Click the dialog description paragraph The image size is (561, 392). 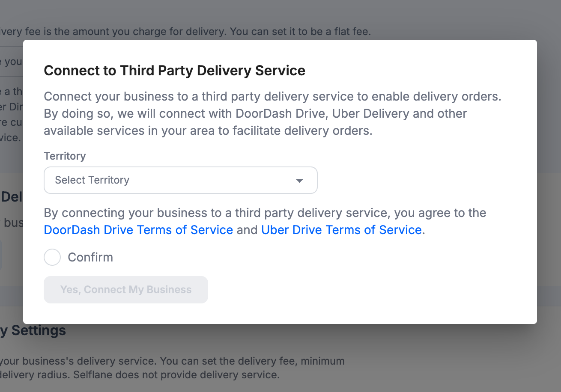coord(272,113)
